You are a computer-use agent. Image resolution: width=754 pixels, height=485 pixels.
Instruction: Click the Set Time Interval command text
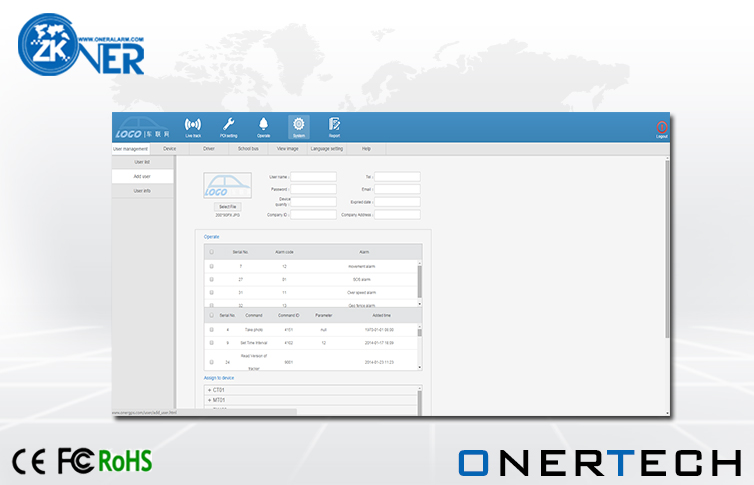254,343
